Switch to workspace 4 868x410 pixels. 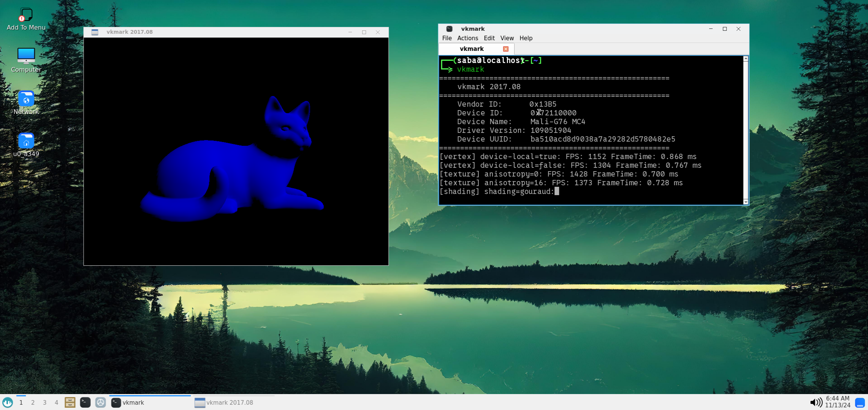tap(56, 402)
